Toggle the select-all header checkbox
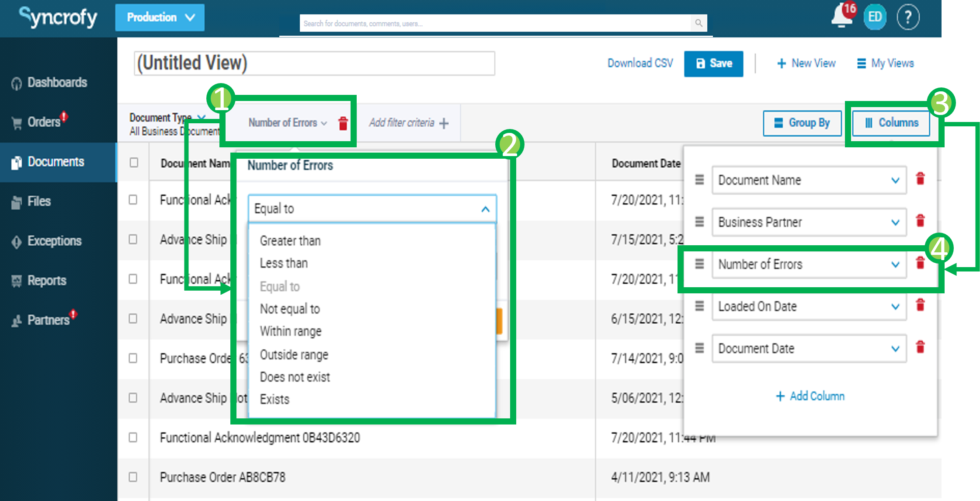The image size is (980, 501). pyautogui.click(x=134, y=163)
